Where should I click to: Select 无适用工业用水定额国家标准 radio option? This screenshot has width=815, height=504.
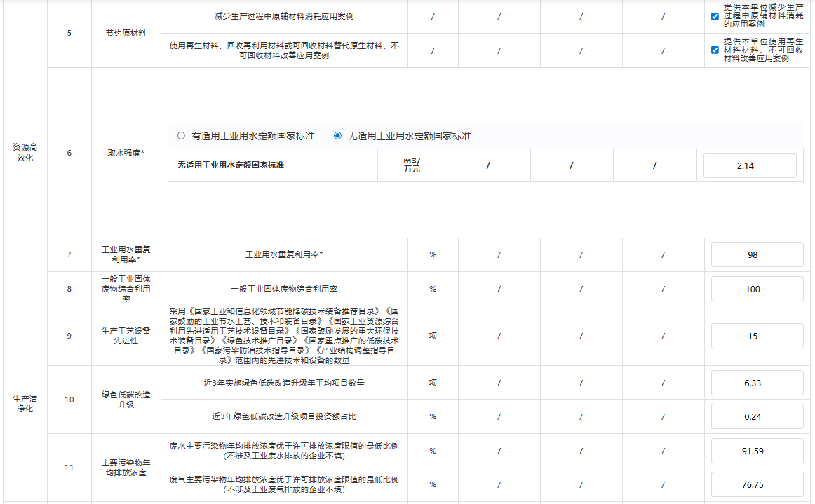337,136
